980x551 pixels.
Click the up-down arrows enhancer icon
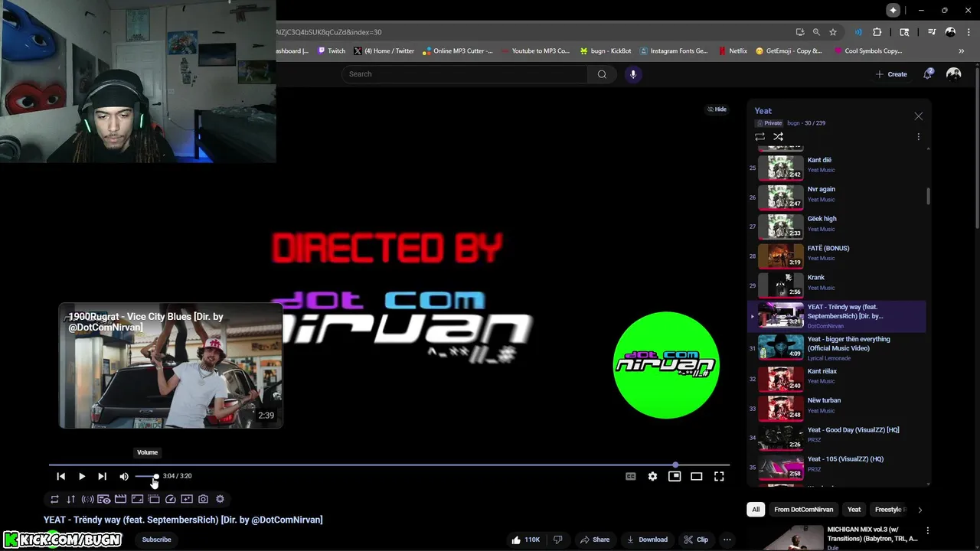[x=71, y=499]
